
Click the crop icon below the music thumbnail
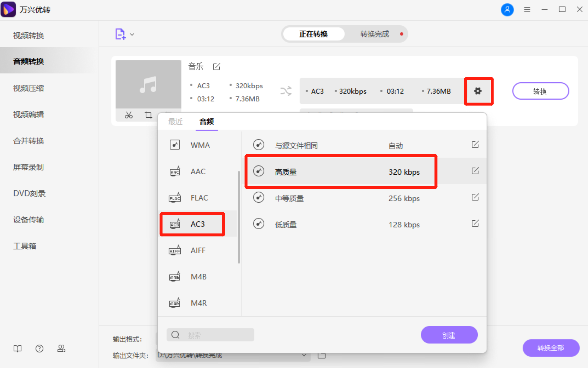click(149, 115)
